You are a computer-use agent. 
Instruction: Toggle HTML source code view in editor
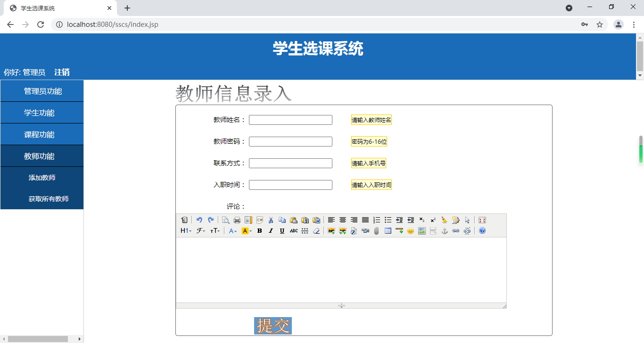184,220
